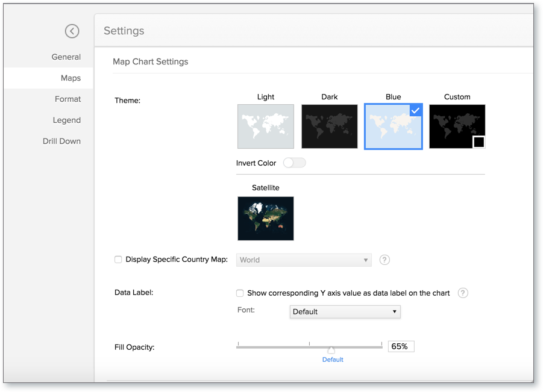Go to the Legend tab
The height and width of the screenshot is (392, 543).
[66, 120]
